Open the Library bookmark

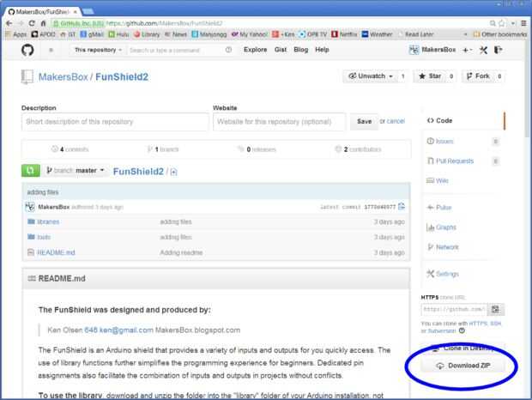(x=147, y=34)
